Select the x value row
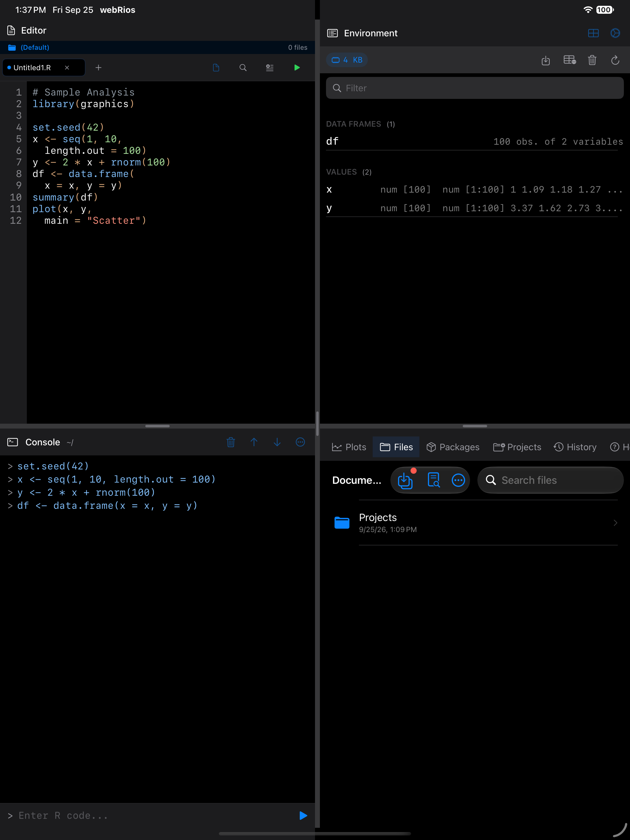The width and height of the screenshot is (630, 840). pyautogui.click(x=475, y=190)
